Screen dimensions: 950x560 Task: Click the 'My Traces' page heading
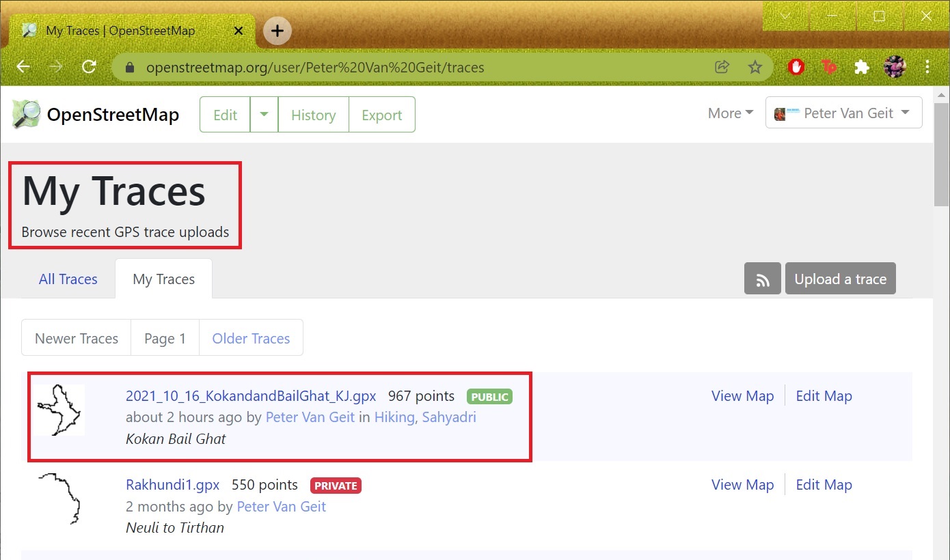(113, 191)
